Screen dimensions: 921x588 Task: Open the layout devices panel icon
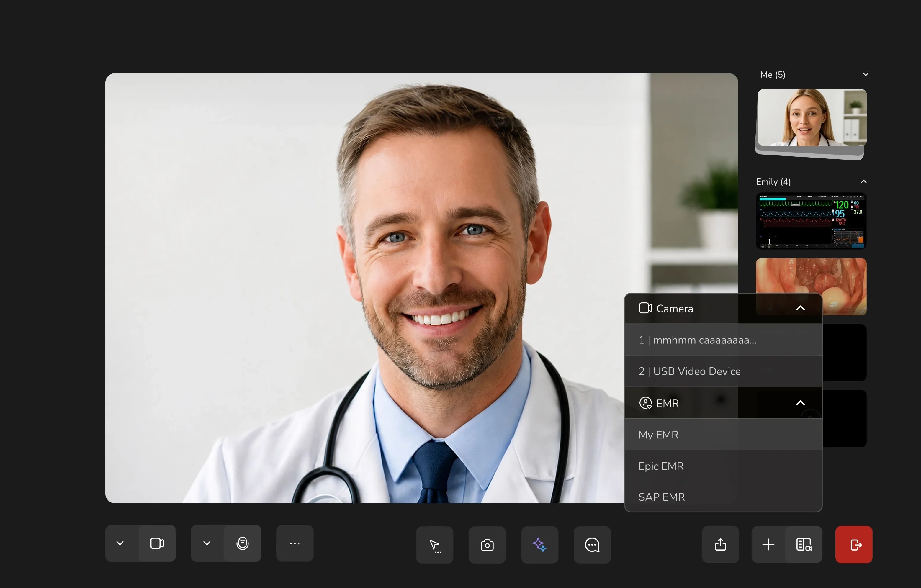[x=804, y=544]
